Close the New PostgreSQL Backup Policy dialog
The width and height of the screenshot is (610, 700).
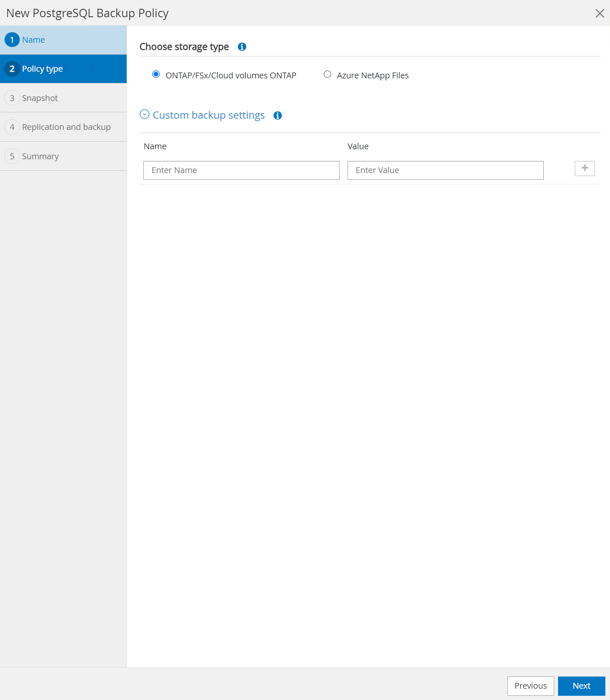[600, 13]
